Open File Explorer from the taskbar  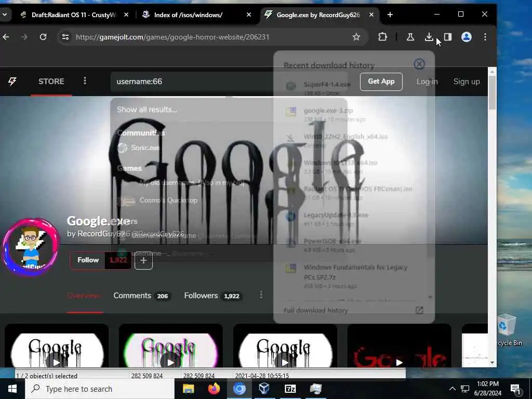coord(188,389)
